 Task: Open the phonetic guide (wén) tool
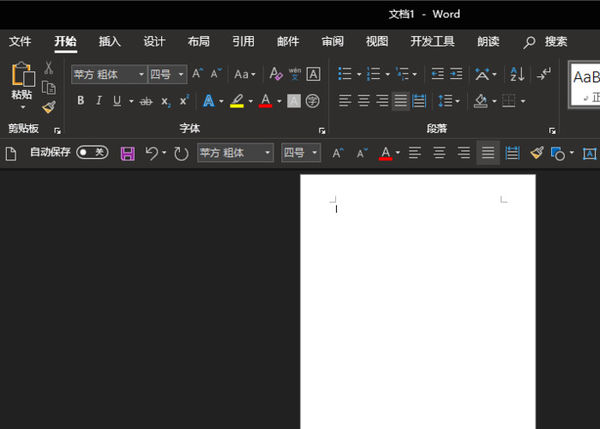[x=295, y=73]
